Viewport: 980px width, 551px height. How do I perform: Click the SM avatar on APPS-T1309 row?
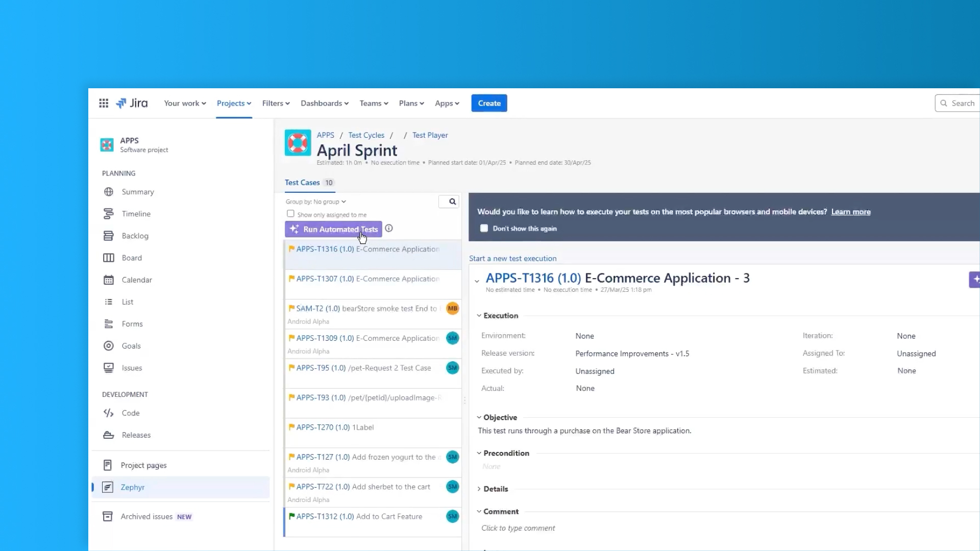[x=452, y=338]
